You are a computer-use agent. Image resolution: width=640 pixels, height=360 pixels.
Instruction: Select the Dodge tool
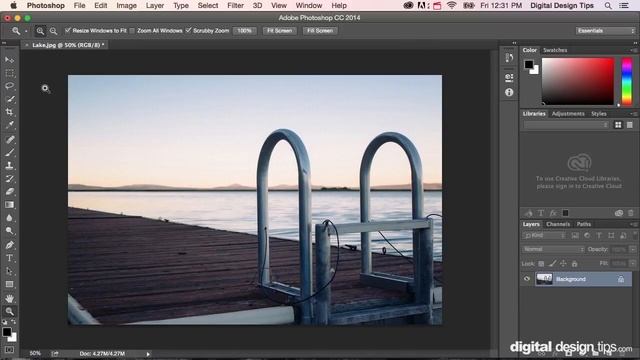coord(9,231)
